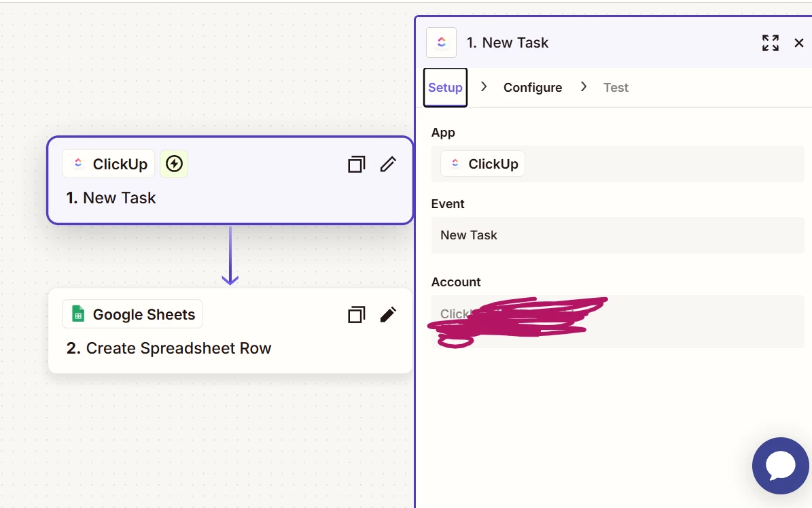The height and width of the screenshot is (508, 812).
Task: Click the chevron between Setup and Configure
Action: (x=484, y=86)
